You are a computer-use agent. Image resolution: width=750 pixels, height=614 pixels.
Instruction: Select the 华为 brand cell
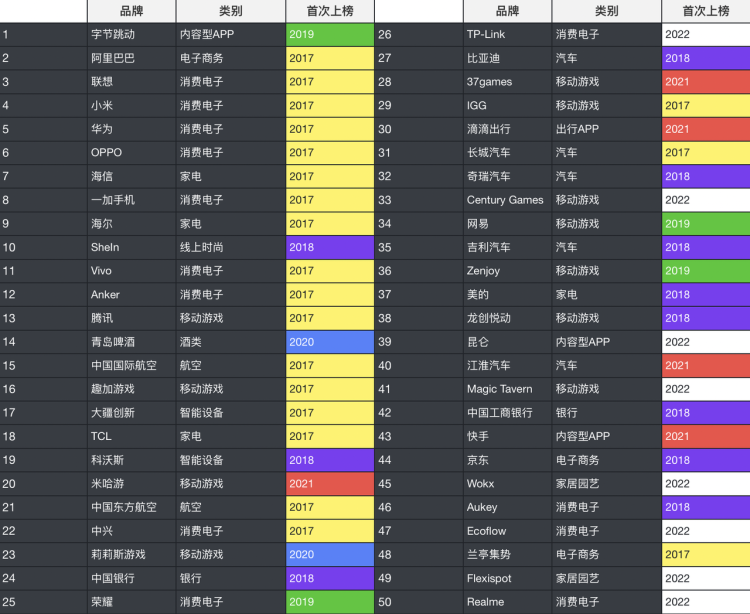coord(132,129)
